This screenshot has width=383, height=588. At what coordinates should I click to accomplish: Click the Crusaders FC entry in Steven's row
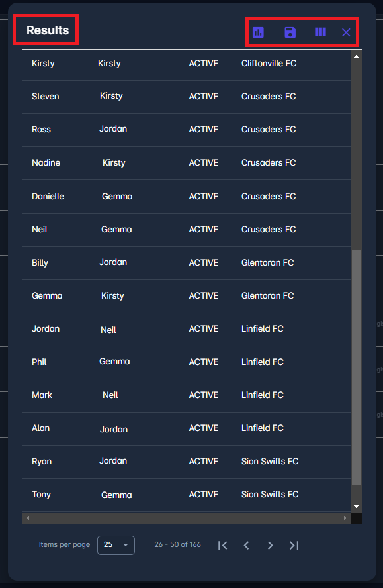[x=269, y=96]
